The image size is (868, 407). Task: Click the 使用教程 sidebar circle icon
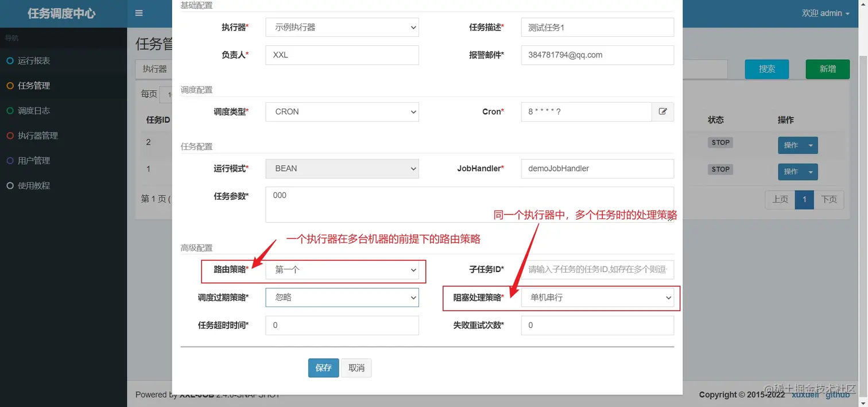tap(10, 186)
